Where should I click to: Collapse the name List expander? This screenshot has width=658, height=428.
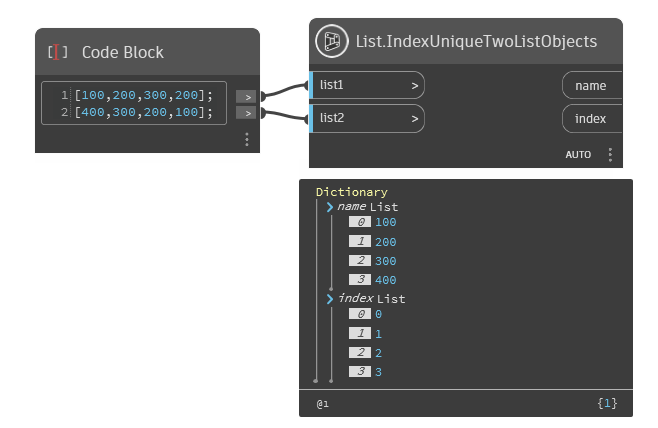click(330, 207)
